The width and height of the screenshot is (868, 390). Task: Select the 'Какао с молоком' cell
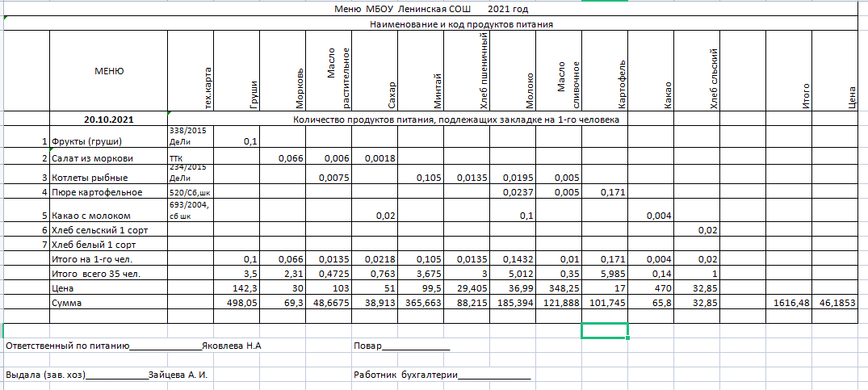pos(90,216)
